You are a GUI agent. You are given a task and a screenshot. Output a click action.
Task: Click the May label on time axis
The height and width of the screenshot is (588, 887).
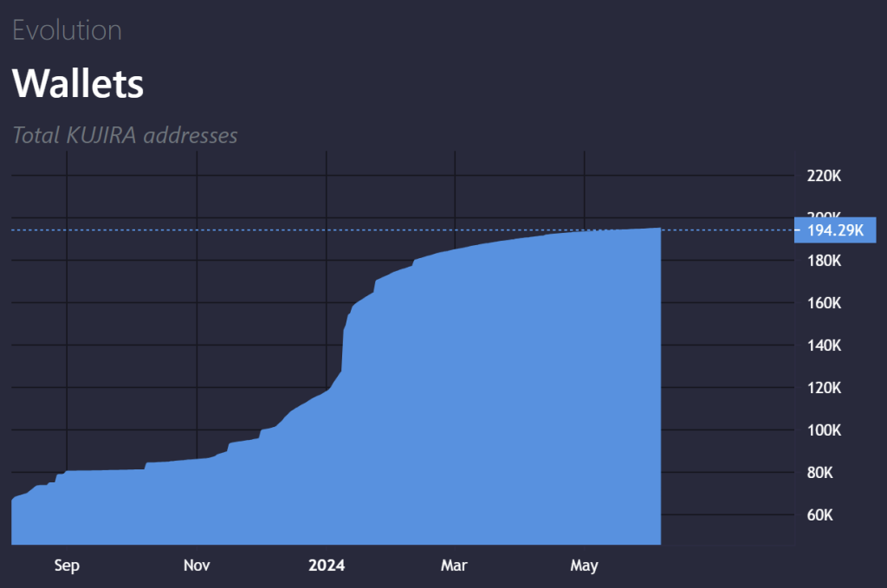tap(584, 565)
